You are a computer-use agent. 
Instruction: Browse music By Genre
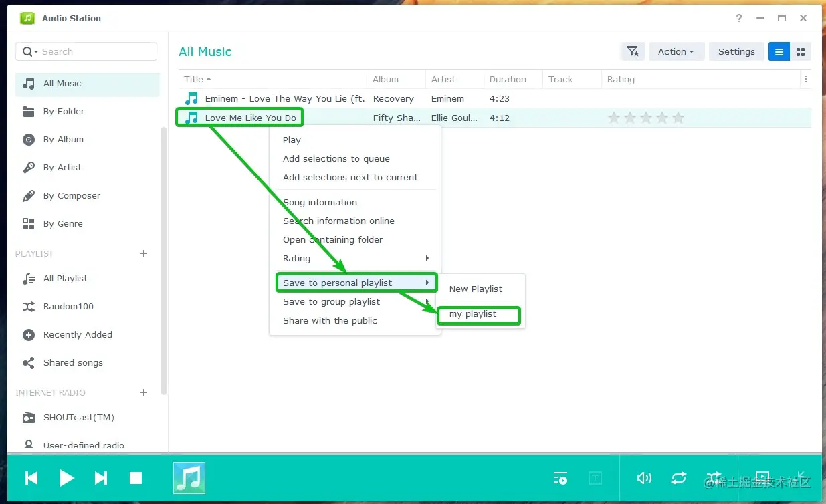[87, 224]
